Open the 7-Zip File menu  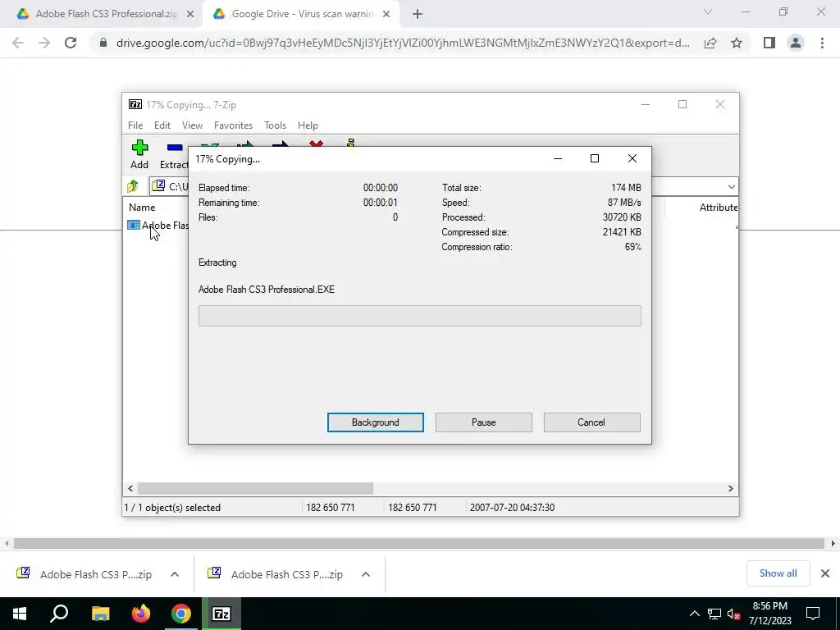135,126
